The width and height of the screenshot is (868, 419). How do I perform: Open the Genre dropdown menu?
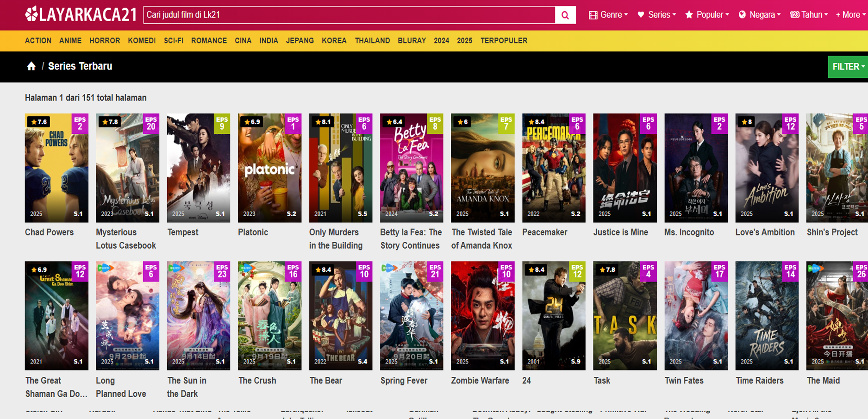click(x=608, y=15)
